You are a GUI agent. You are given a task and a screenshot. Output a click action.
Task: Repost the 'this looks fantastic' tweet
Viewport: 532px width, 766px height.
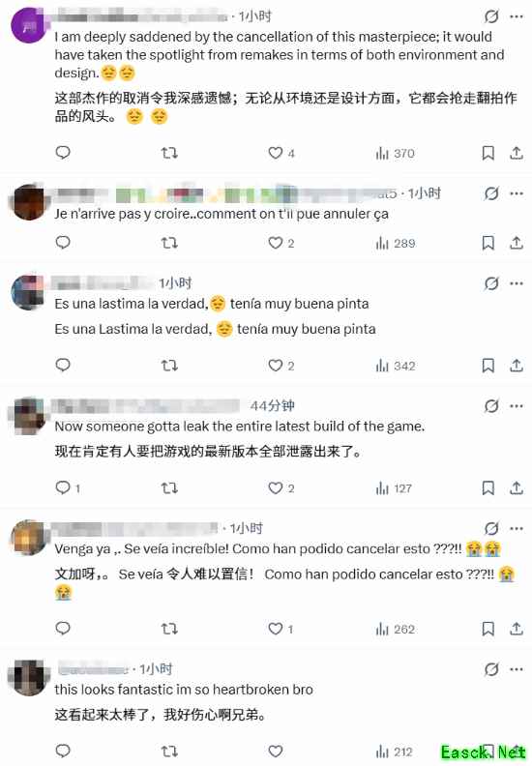169,751
